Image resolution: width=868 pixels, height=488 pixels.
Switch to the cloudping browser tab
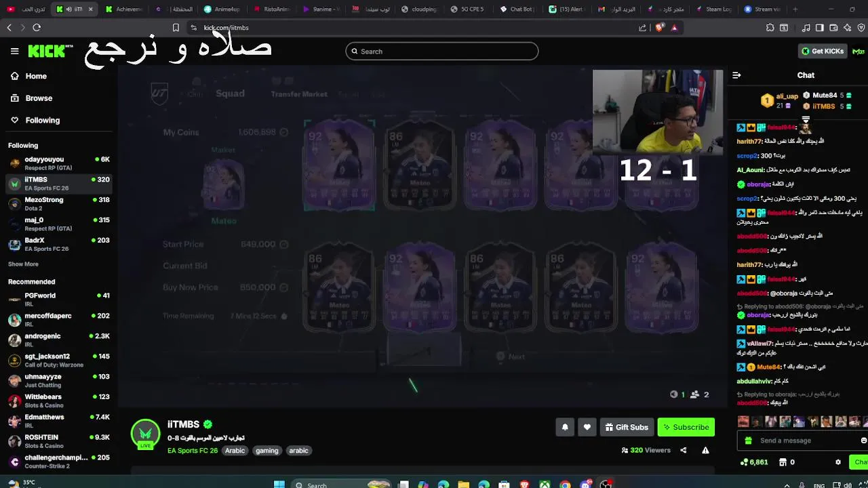point(418,9)
